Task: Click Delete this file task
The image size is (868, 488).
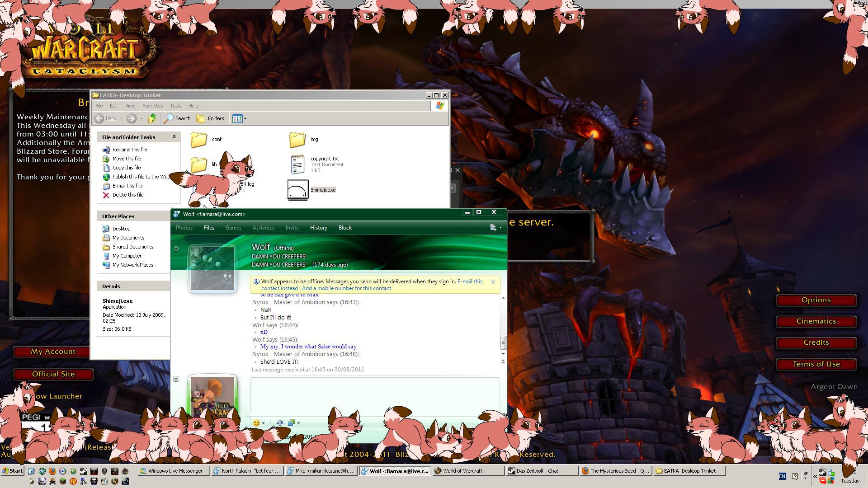Action: pos(128,195)
